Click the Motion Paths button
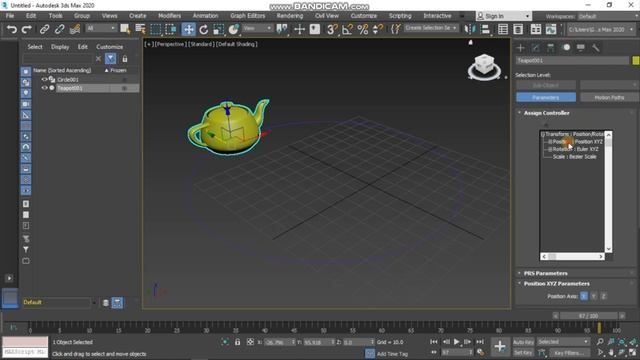The height and width of the screenshot is (360, 640). [x=609, y=97]
